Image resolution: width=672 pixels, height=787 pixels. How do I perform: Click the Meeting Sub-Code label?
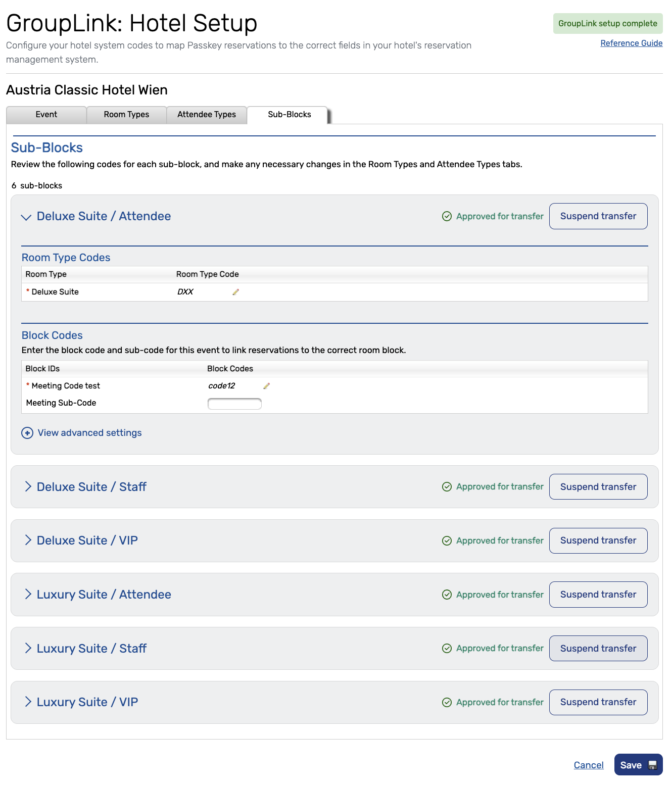click(61, 403)
